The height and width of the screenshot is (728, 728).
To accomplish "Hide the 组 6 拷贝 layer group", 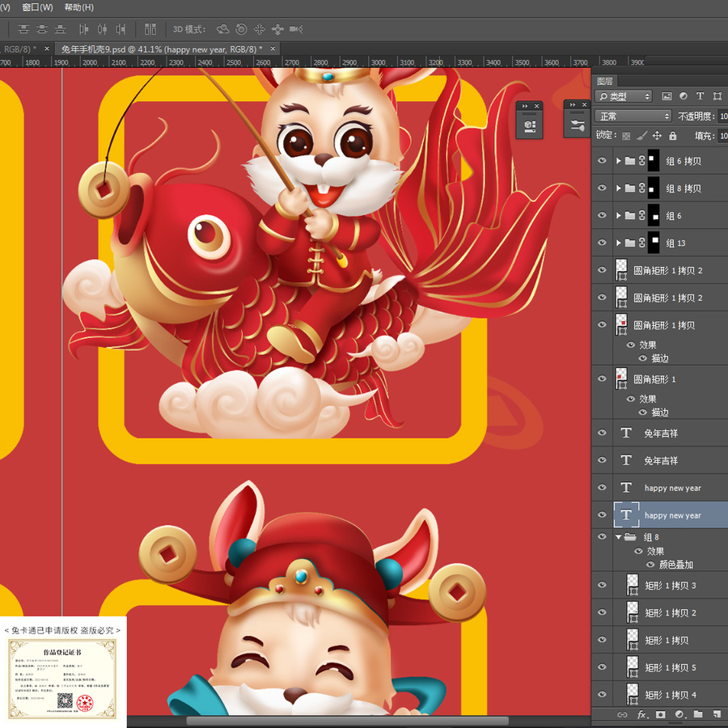I will 602,161.
